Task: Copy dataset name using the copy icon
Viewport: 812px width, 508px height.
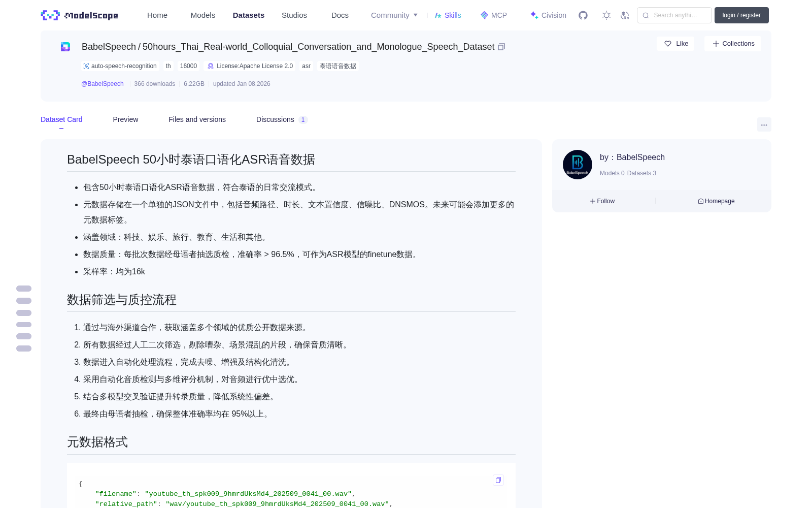Action: (x=501, y=47)
